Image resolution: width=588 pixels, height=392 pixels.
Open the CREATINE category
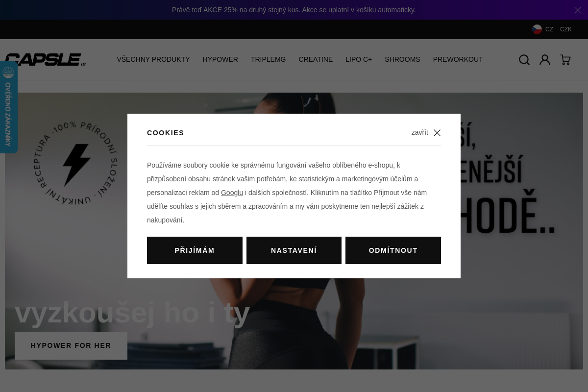pos(316,59)
